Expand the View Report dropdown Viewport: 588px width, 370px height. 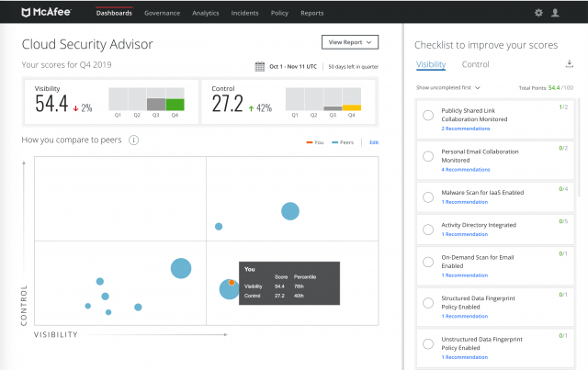(x=350, y=42)
